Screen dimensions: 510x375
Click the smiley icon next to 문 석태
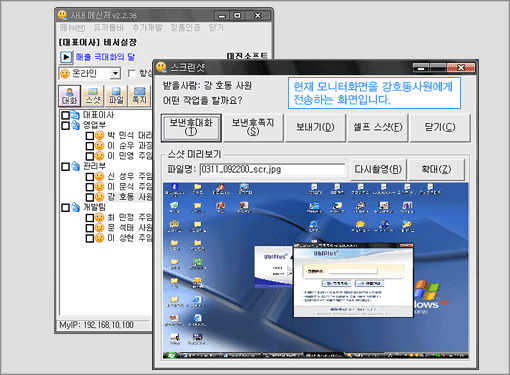point(99,228)
